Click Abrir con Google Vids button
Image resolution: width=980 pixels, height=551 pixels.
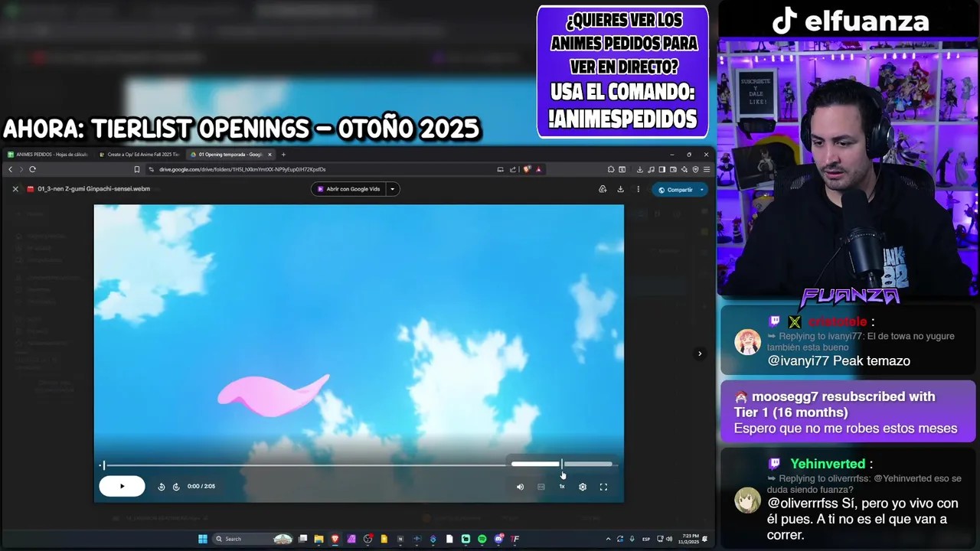coord(349,189)
